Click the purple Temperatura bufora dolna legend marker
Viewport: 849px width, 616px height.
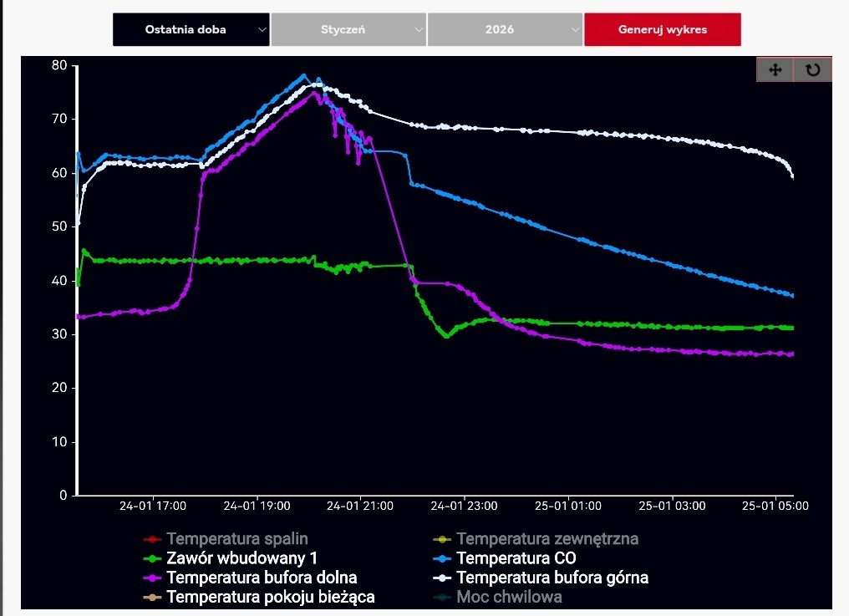(152, 578)
